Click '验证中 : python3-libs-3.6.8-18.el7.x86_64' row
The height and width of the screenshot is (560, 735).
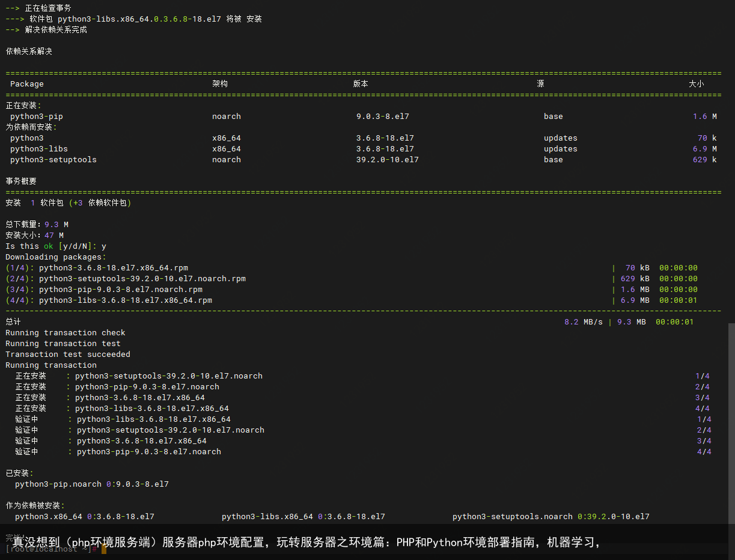point(123,419)
